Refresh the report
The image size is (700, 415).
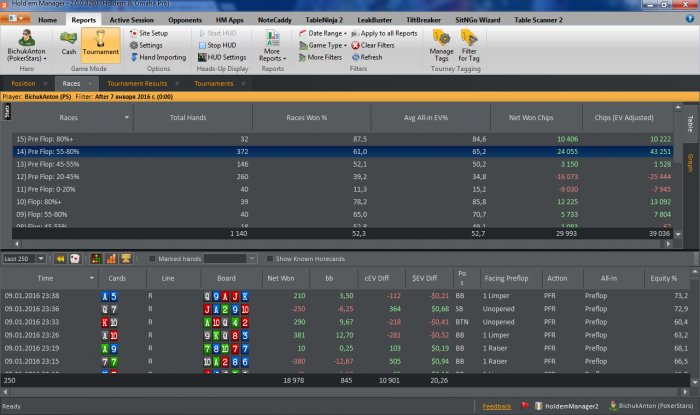367,57
